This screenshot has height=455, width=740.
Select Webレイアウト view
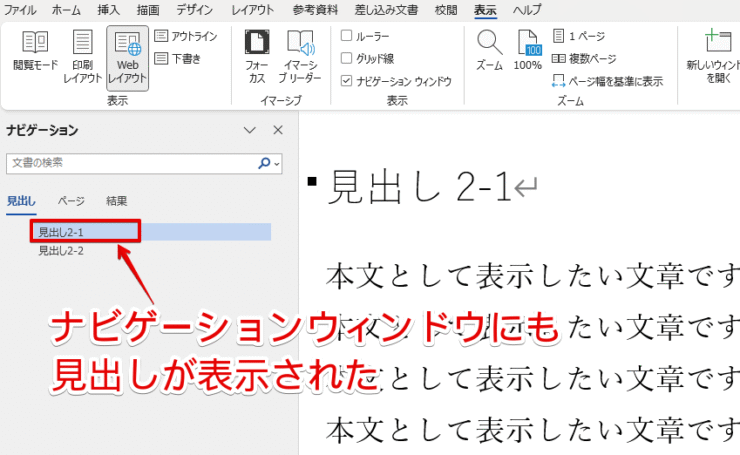tap(127, 58)
